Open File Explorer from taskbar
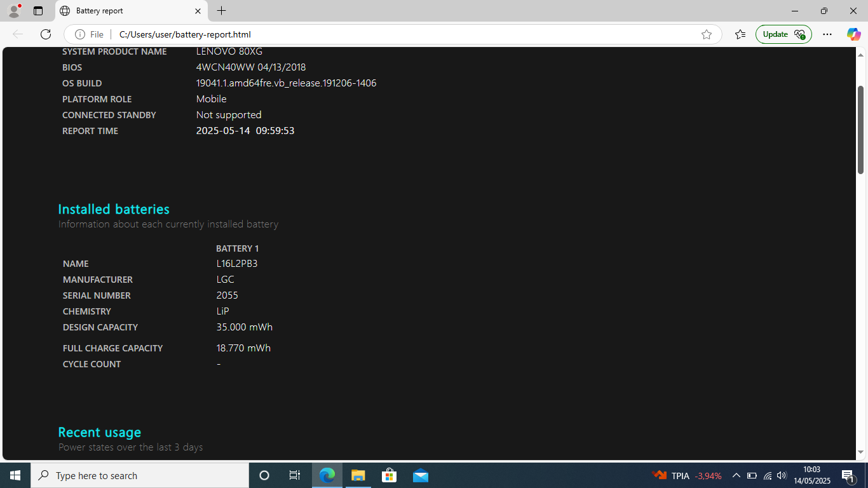 click(x=358, y=475)
